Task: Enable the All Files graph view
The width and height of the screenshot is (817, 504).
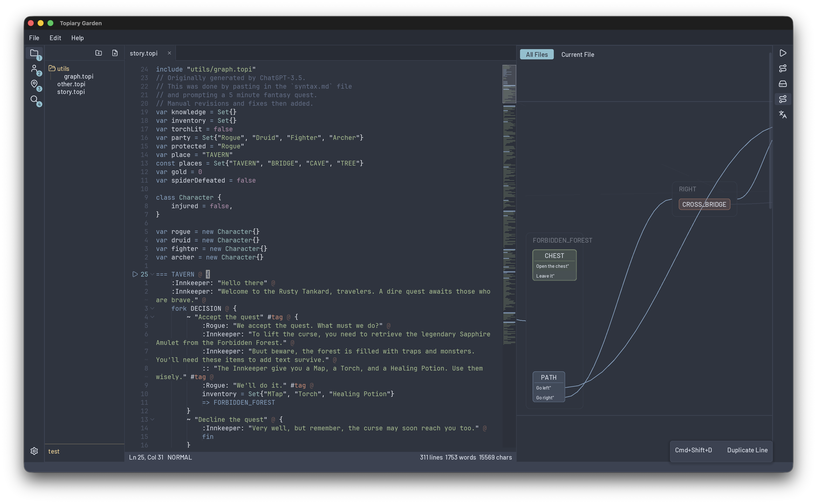Action: coord(536,54)
